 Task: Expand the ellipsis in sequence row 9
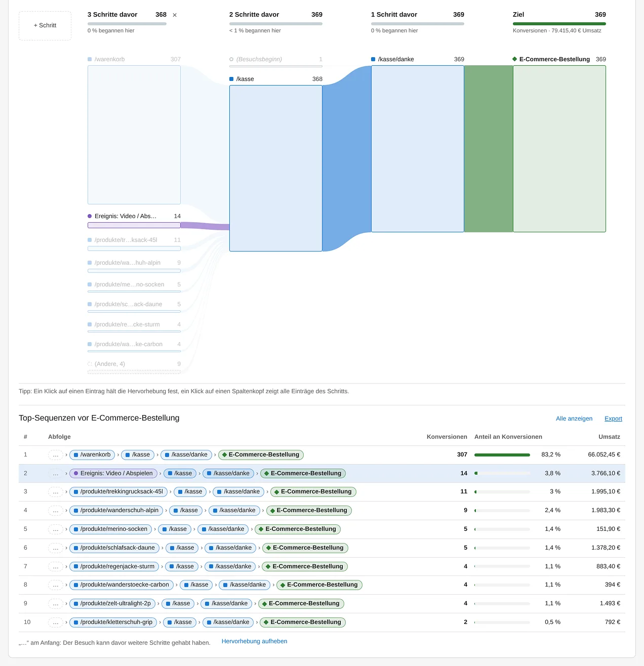point(56,604)
